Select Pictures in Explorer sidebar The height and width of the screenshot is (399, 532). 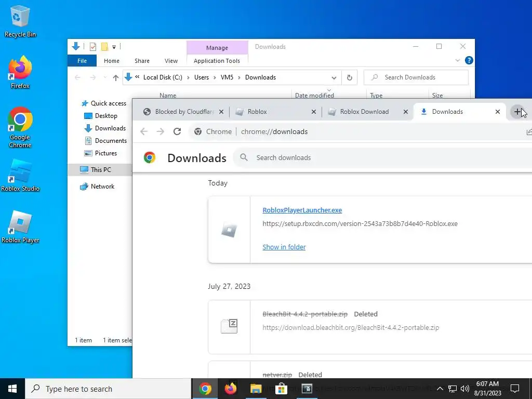pyautogui.click(x=100, y=153)
